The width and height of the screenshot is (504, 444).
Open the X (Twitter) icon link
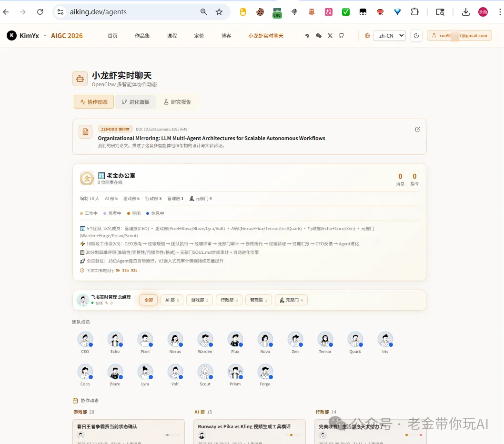click(330, 36)
